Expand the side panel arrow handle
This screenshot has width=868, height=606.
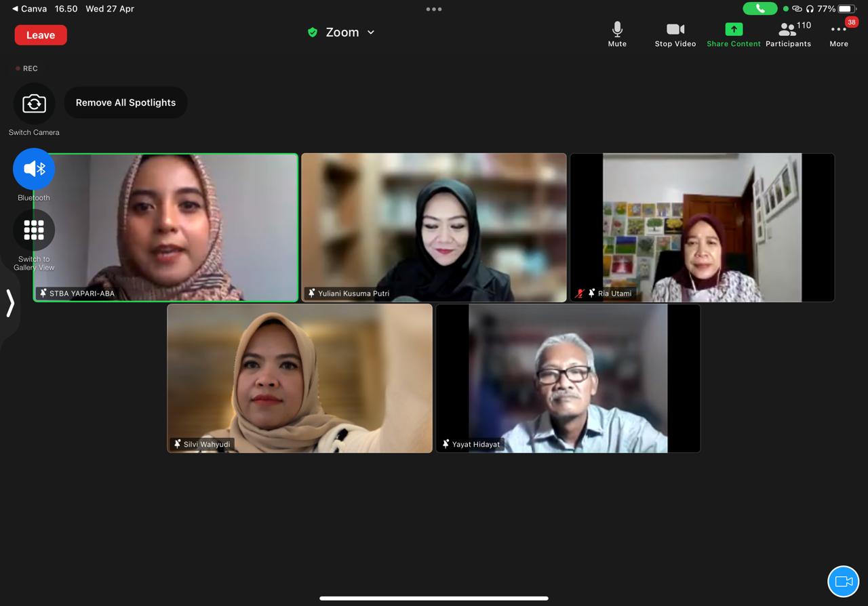[x=9, y=304]
